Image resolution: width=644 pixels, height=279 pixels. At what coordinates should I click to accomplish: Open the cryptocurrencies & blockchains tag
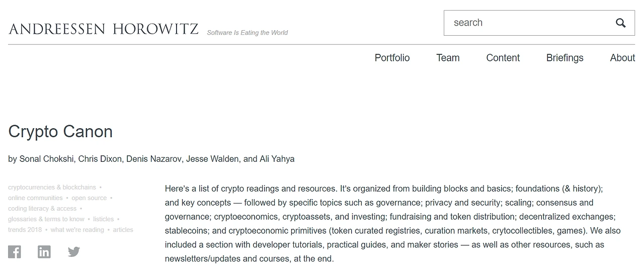(x=52, y=188)
